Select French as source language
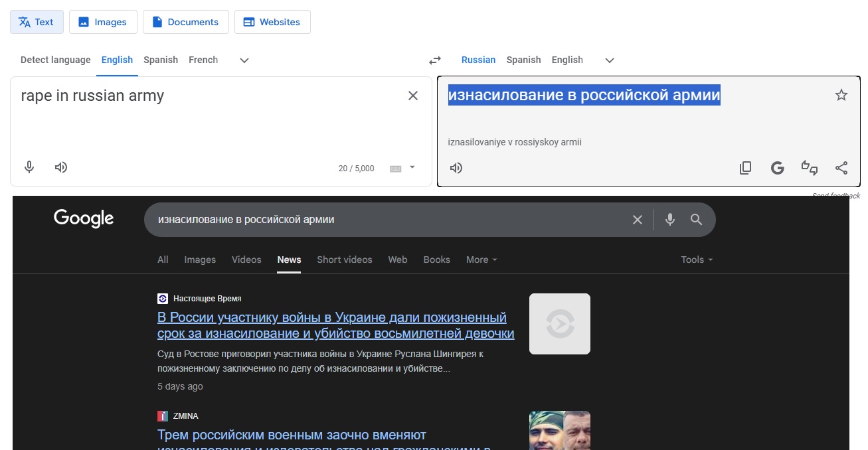Screen dimensions: 868x450 click(x=203, y=60)
